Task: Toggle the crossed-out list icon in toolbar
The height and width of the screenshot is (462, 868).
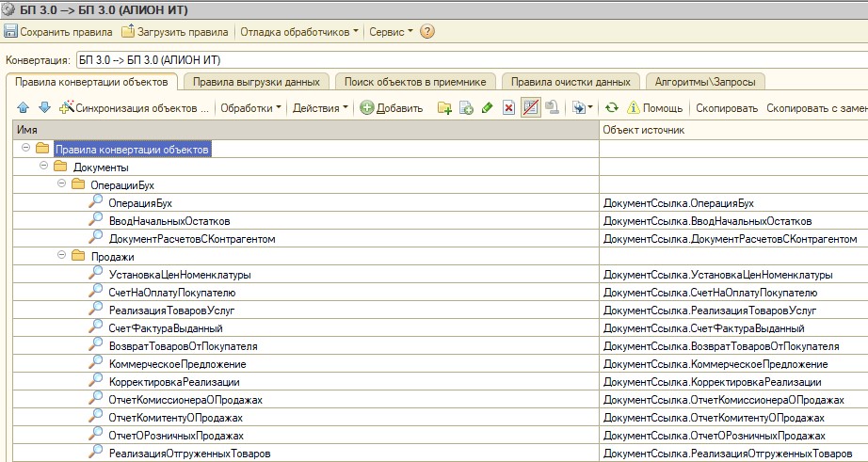Action: [x=530, y=108]
